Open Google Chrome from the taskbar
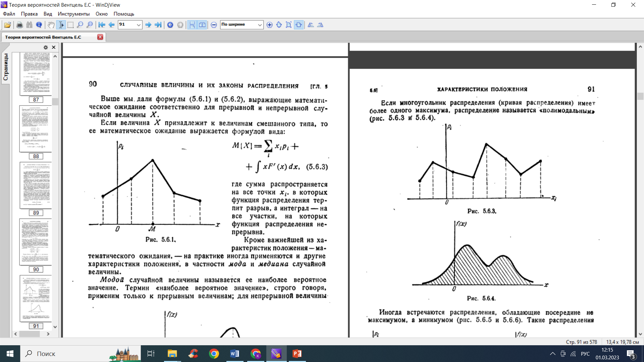The image size is (644, 362). click(x=214, y=354)
